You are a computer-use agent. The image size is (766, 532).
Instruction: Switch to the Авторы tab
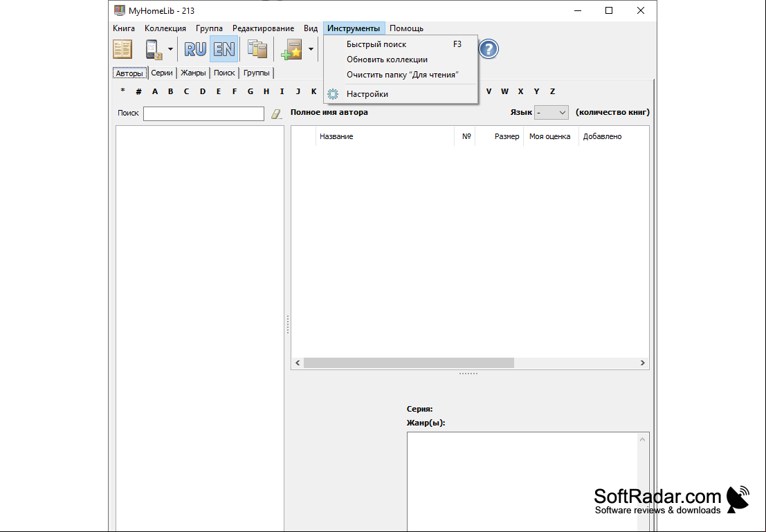click(x=130, y=73)
